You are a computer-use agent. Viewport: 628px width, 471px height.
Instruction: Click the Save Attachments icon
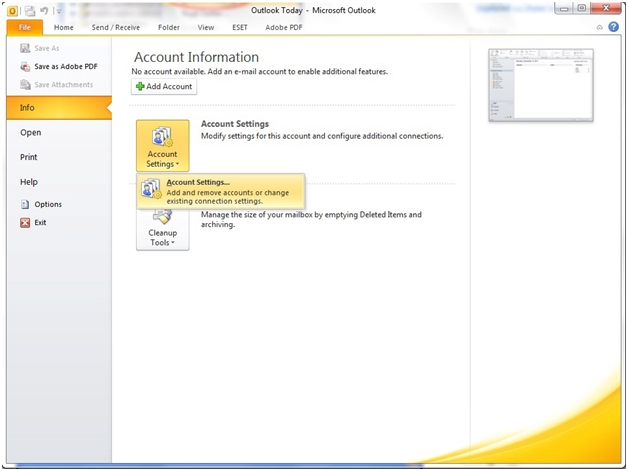(x=25, y=85)
